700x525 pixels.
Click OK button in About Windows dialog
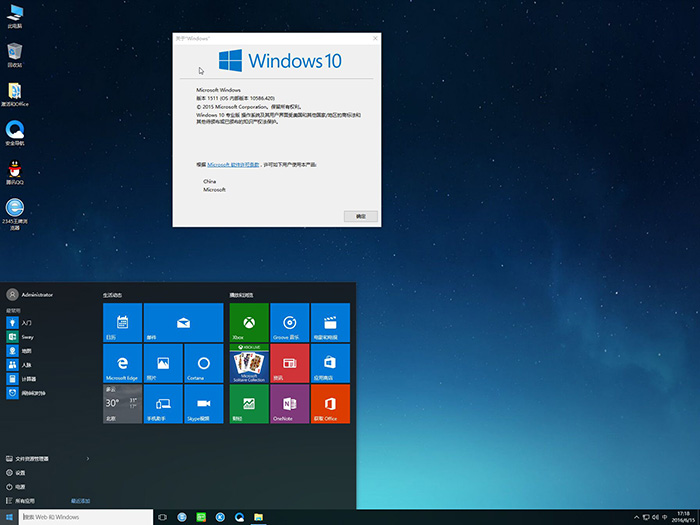click(360, 216)
